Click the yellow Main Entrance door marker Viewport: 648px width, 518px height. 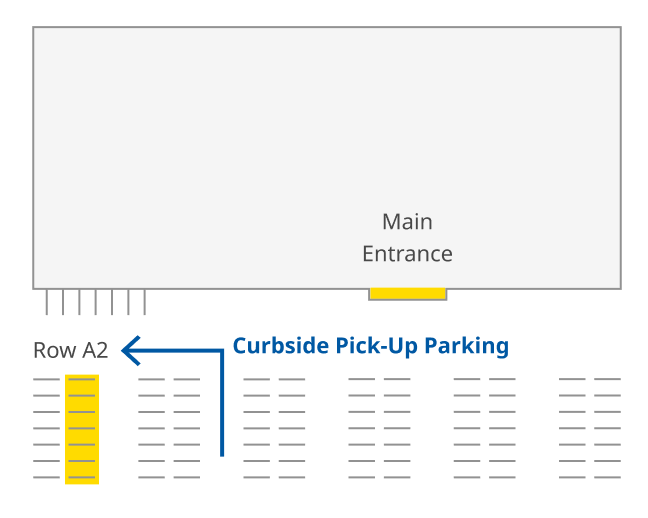[407, 294]
